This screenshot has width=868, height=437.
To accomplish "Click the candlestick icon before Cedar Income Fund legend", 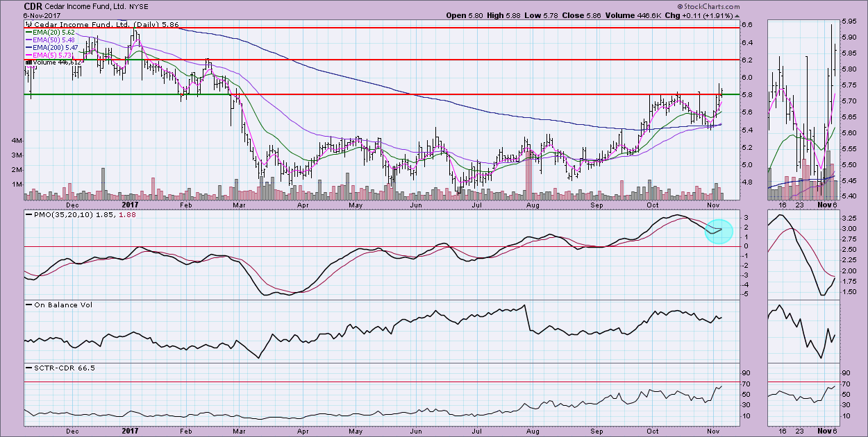I will pyautogui.click(x=28, y=24).
